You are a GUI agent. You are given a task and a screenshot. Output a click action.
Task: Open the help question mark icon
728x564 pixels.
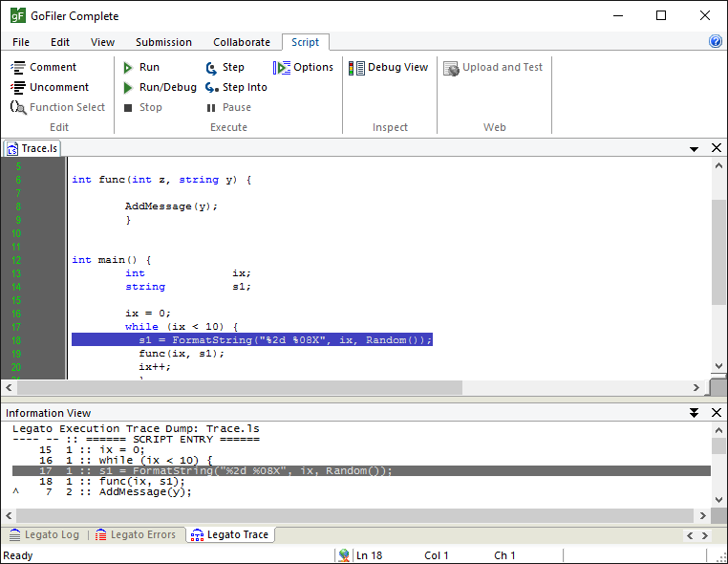click(715, 41)
